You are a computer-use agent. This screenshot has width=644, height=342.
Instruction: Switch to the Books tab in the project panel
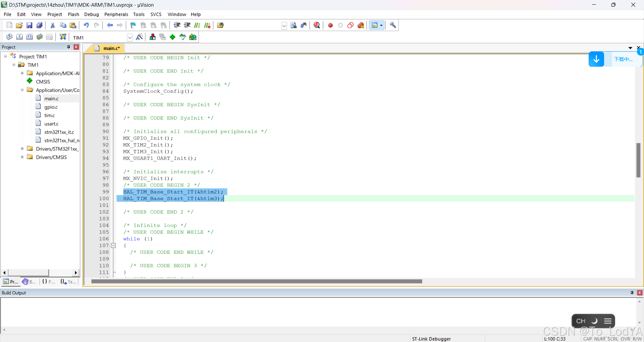click(29, 282)
